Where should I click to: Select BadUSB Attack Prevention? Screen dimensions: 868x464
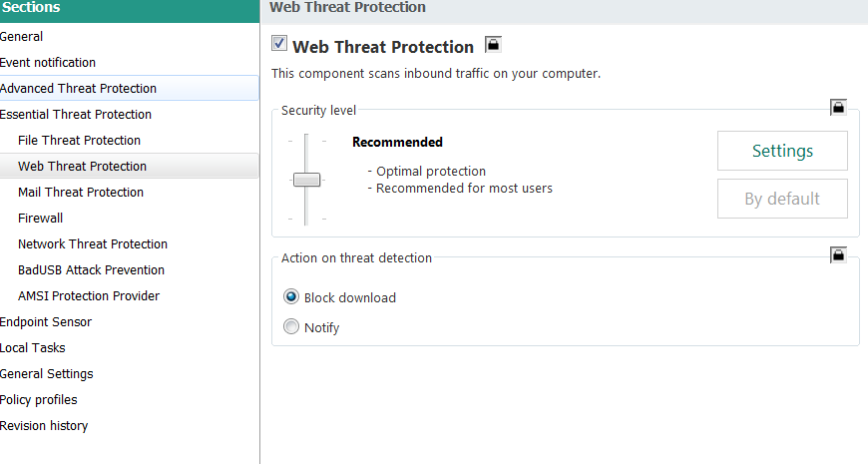tap(91, 270)
